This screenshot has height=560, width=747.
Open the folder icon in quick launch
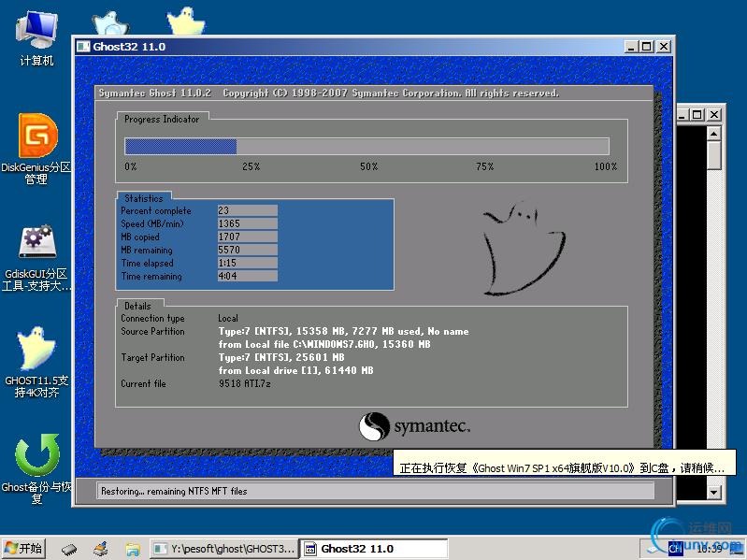(x=133, y=549)
